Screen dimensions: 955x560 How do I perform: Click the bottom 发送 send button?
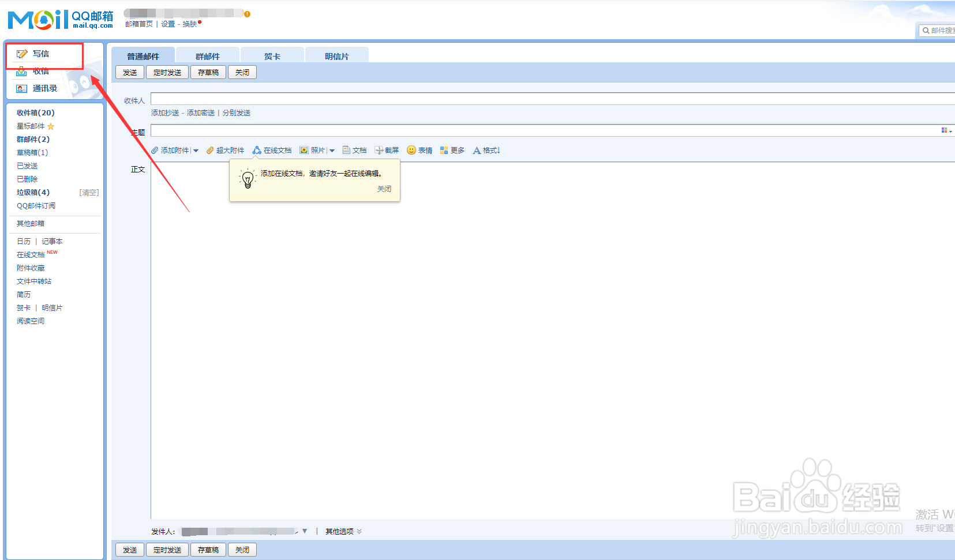pyautogui.click(x=130, y=550)
